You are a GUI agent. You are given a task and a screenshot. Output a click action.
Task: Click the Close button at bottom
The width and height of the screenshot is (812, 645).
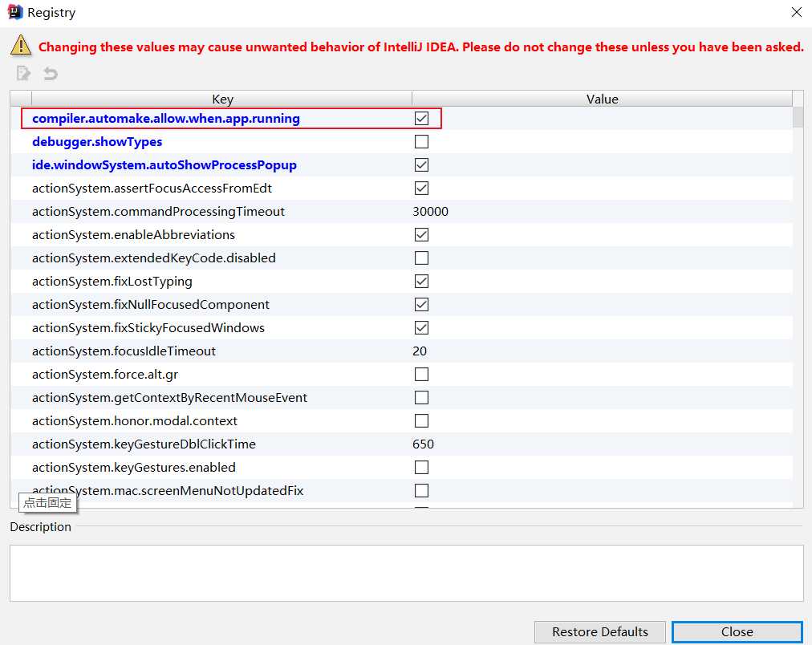tap(737, 632)
